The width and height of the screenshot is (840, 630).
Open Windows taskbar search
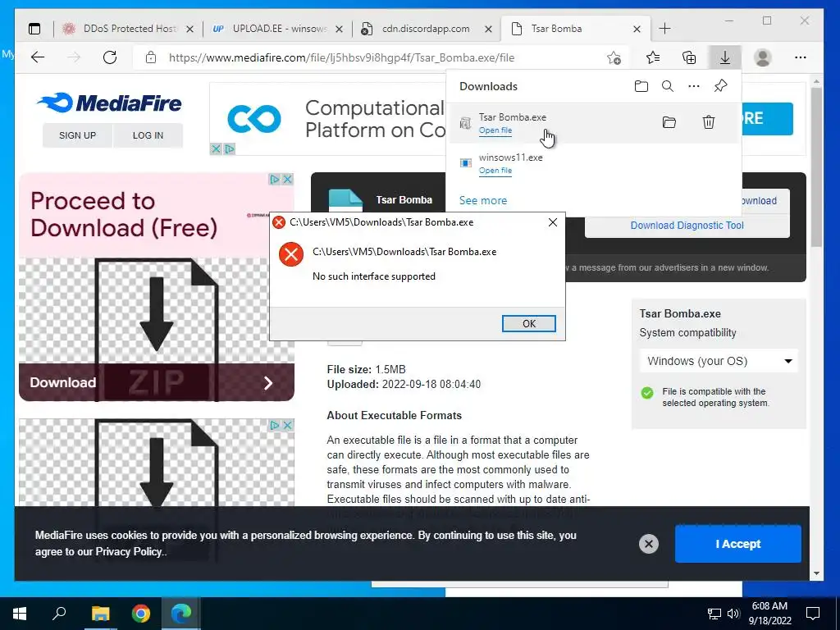[x=59, y=614]
